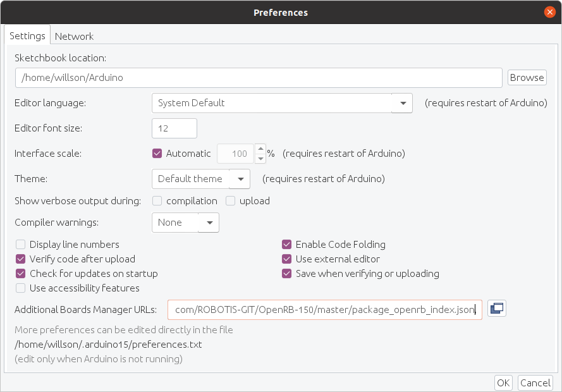Click the Editor font size field
This screenshot has width=562, height=392.
tap(174, 128)
